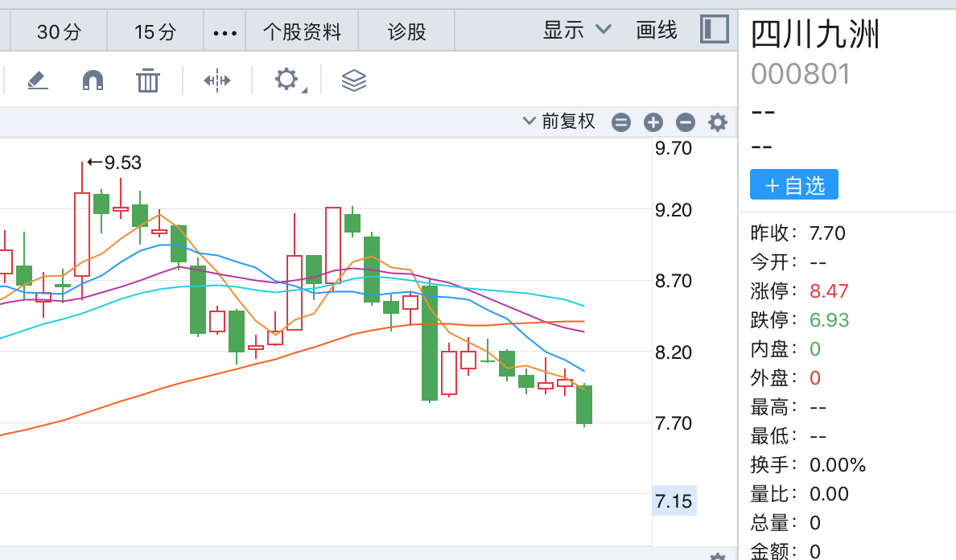Toggle the 画线 drawing mode
The image size is (956, 560).
657,31
